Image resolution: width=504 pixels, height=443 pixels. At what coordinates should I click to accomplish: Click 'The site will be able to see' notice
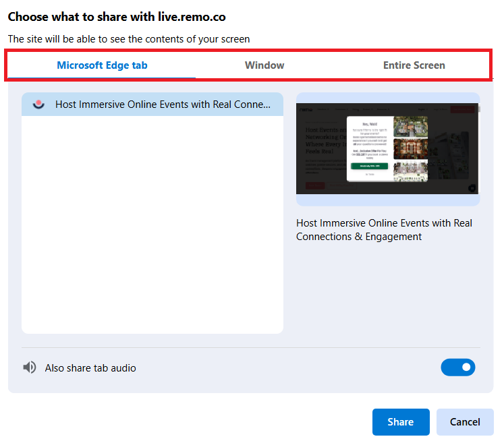tap(129, 39)
